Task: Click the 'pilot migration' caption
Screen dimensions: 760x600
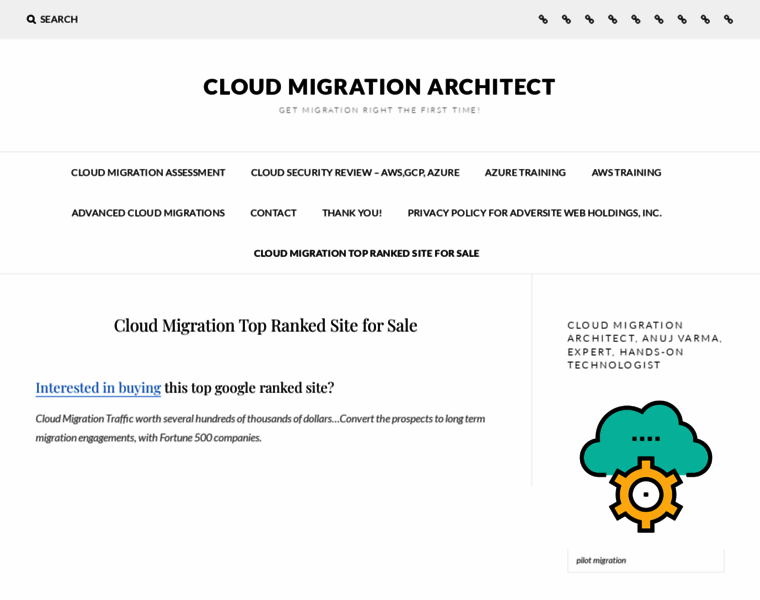Action: click(x=601, y=560)
